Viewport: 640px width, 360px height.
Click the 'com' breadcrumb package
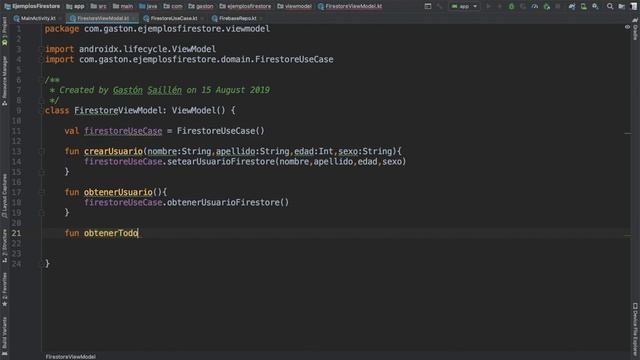coord(173,6)
